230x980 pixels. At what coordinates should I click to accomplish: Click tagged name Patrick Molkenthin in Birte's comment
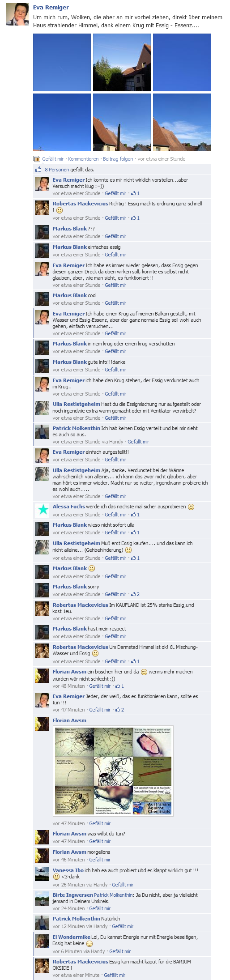click(114, 895)
